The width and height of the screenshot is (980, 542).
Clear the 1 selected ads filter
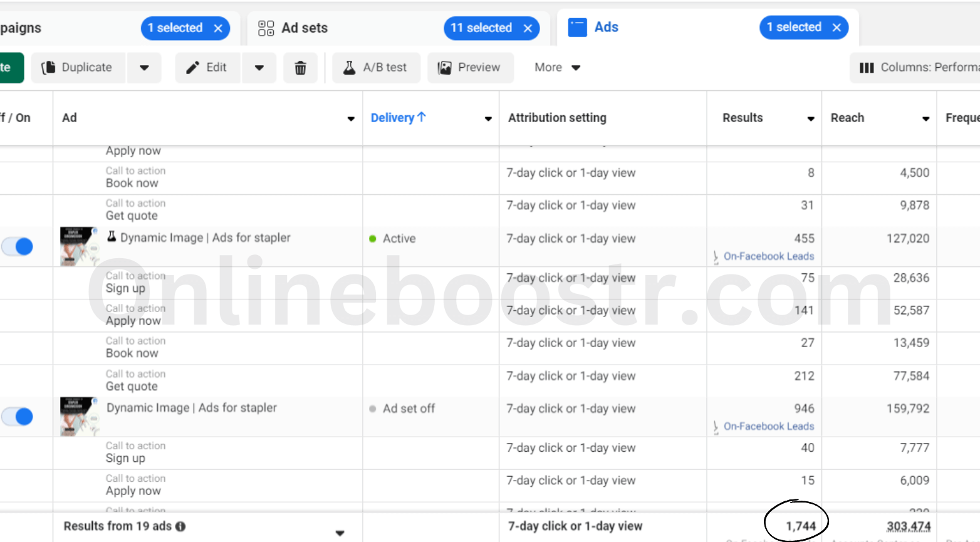click(x=837, y=28)
